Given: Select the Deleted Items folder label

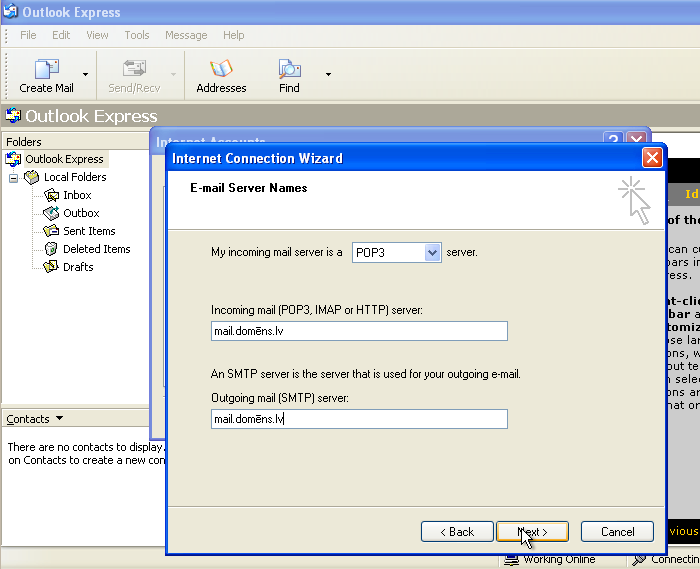Looking at the screenshot, I should pyautogui.click(x=97, y=249).
